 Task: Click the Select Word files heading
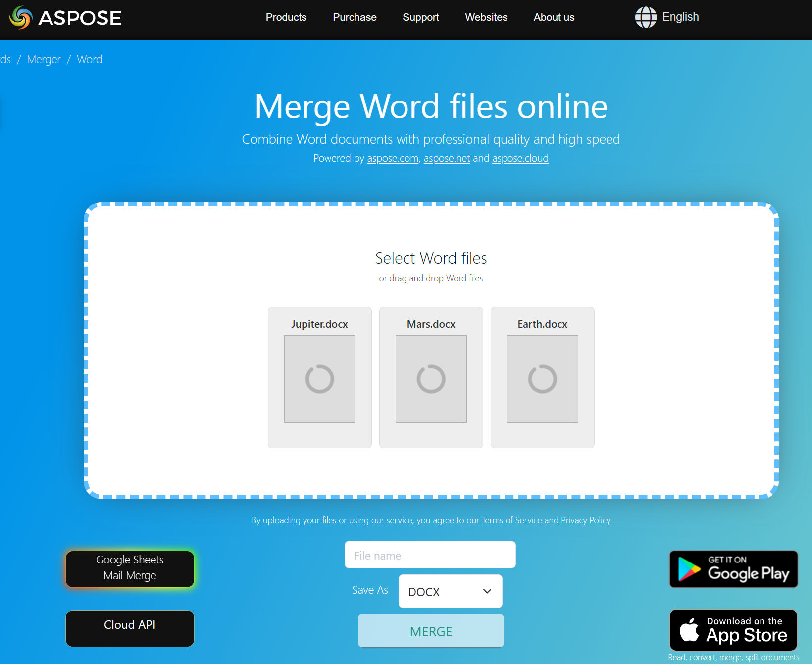[431, 258]
